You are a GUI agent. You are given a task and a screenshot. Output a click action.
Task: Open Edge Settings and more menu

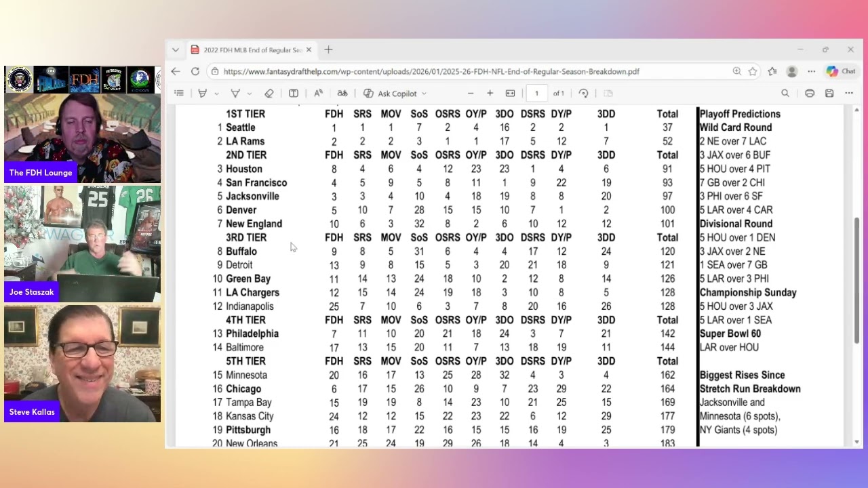click(x=811, y=71)
